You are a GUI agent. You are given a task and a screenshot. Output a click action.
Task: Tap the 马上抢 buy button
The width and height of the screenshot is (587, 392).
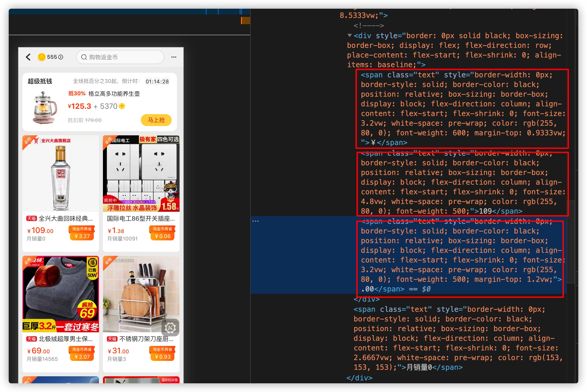pos(156,120)
